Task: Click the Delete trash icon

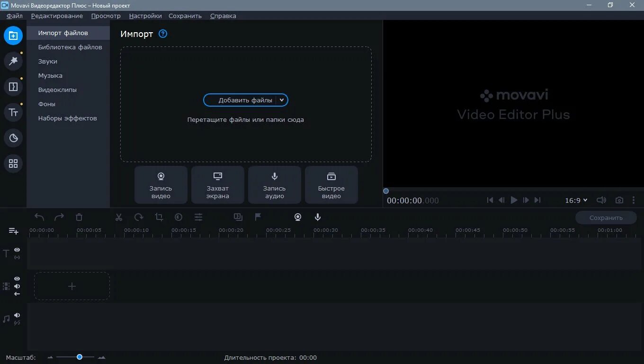Action: [79, 217]
